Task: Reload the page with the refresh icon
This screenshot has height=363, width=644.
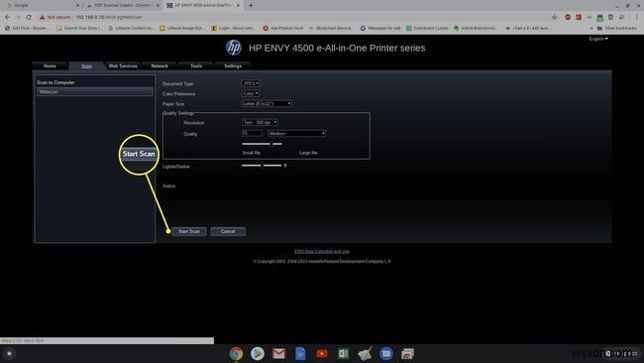Action: 29,17
